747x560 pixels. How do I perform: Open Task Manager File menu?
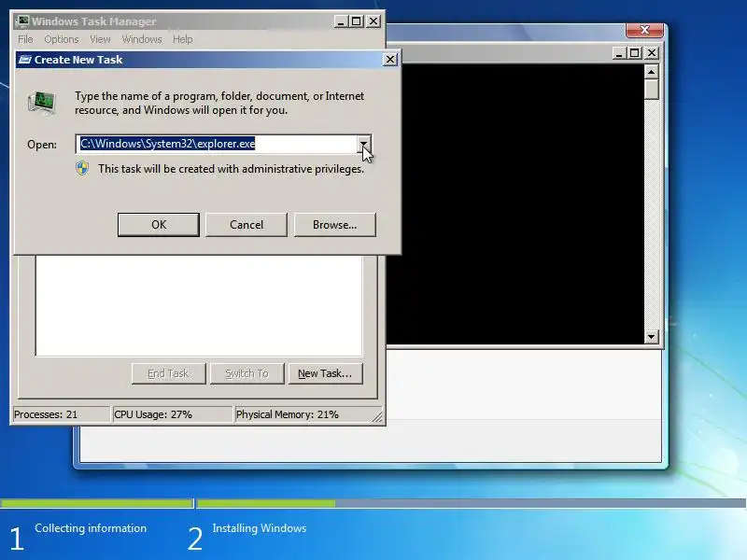(25, 39)
